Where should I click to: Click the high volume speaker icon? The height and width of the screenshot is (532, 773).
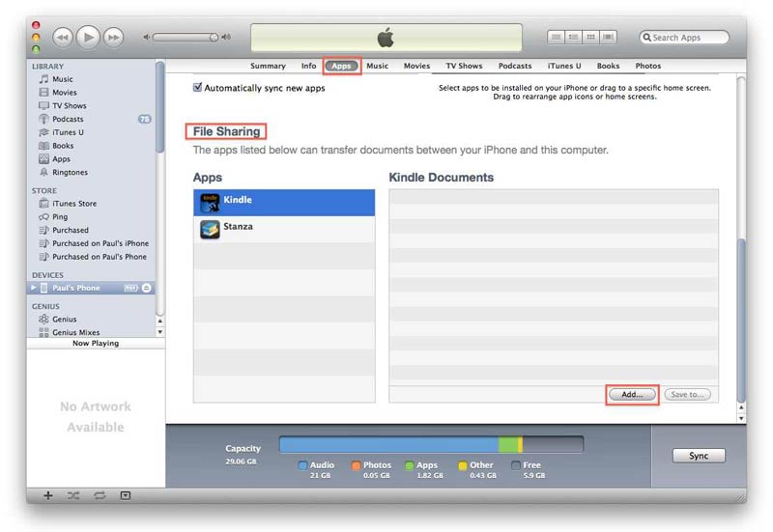click(x=226, y=37)
